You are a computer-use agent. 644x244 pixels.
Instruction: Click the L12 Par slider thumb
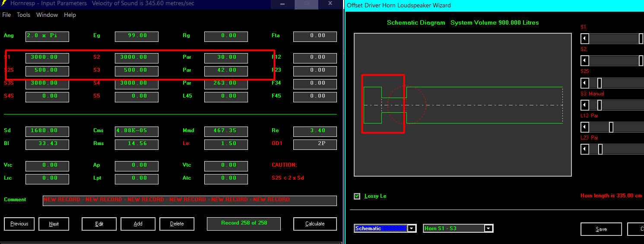611,127
